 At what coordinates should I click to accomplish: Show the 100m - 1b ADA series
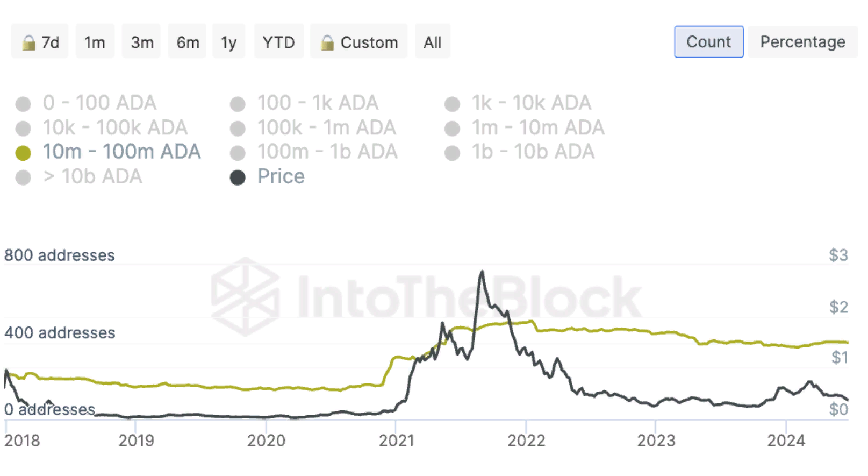point(327,152)
